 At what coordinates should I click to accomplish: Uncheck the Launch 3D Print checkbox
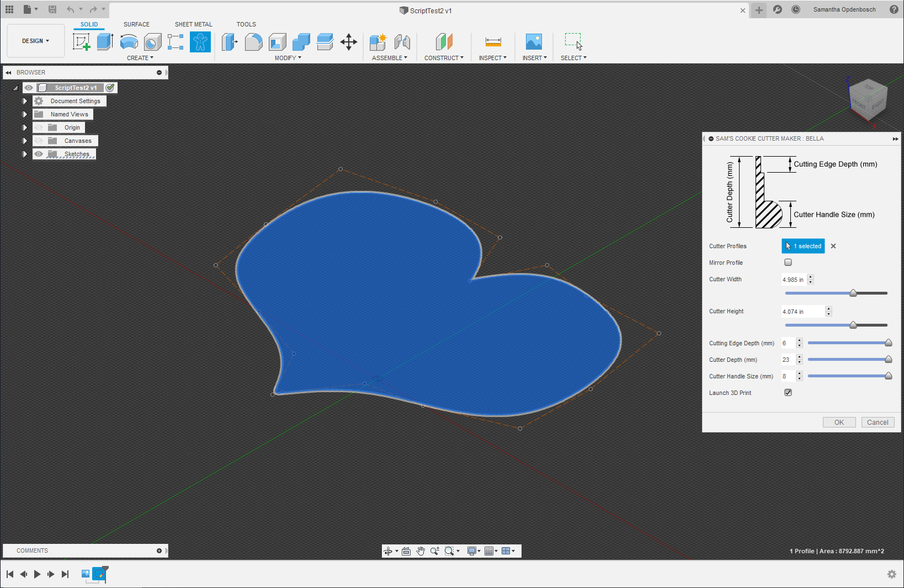(x=788, y=393)
